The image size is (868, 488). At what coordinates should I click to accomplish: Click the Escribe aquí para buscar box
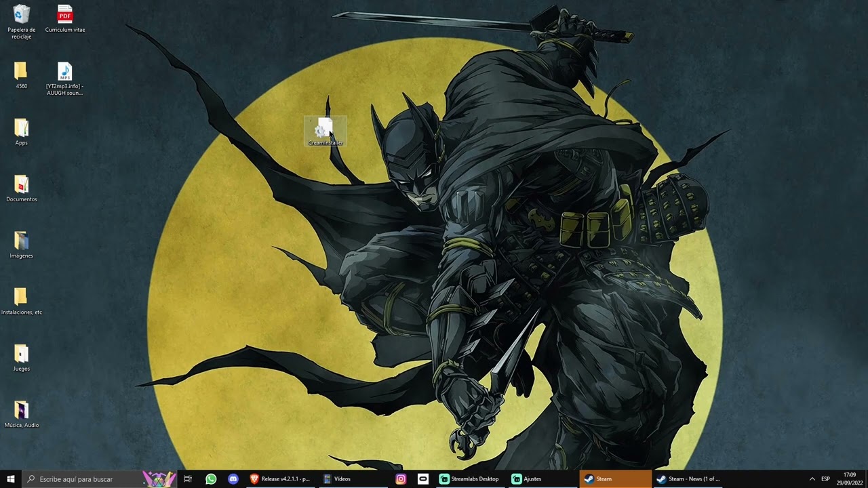[x=83, y=479]
